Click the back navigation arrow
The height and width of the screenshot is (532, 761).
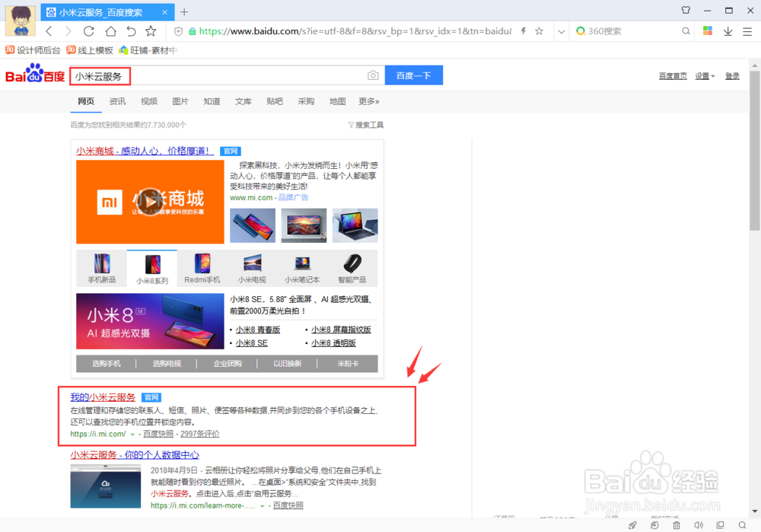click(x=49, y=31)
